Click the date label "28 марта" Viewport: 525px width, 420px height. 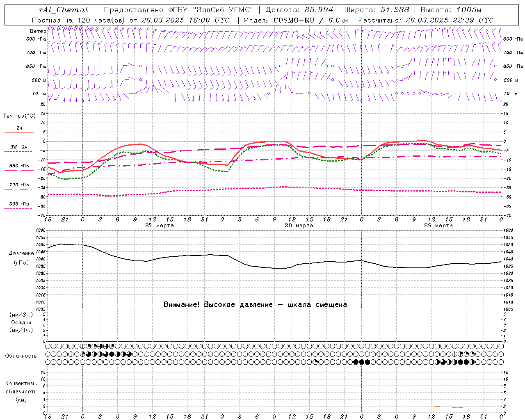299,226
